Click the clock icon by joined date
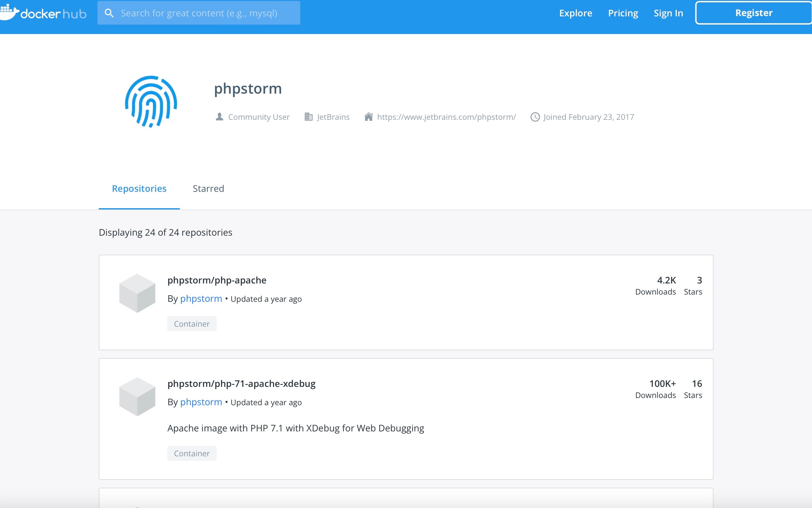This screenshot has width=812, height=508. tap(535, 117)
